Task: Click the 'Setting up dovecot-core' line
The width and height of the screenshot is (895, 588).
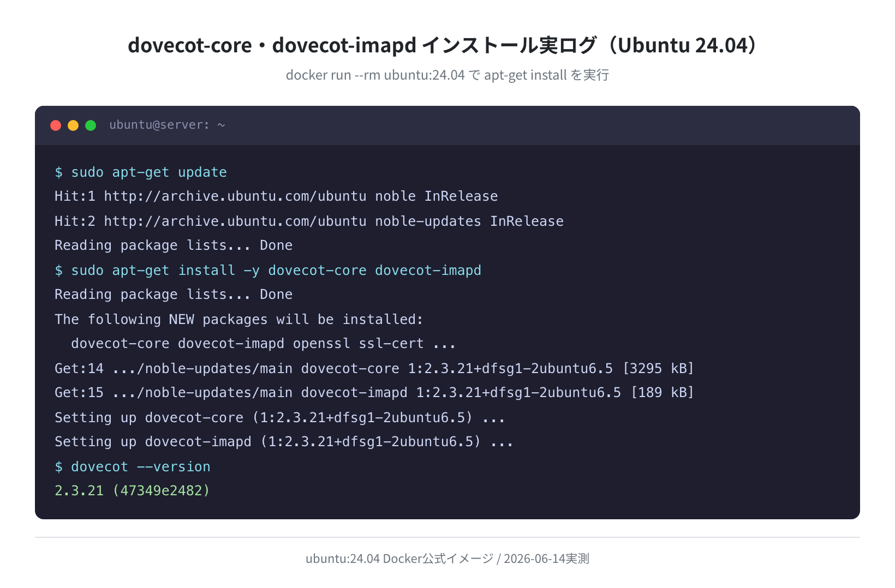Action: tap(280, 418)
